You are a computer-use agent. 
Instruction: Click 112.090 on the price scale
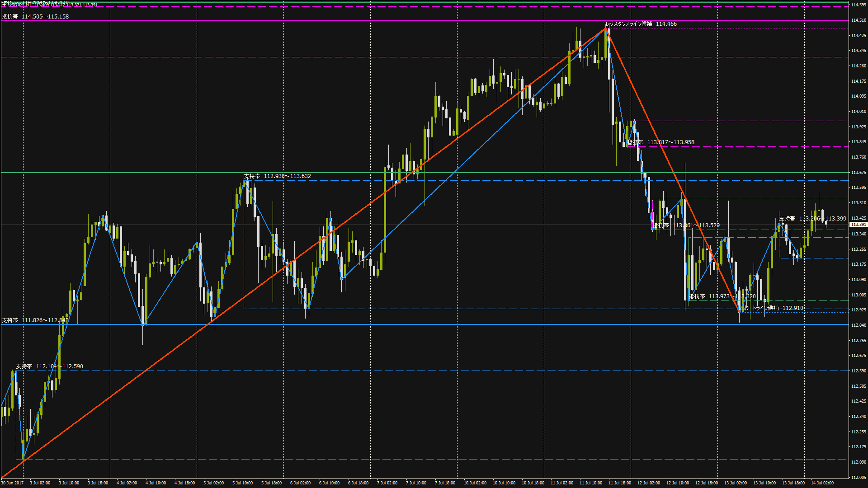pyautogui.click(x=859, y=462)
